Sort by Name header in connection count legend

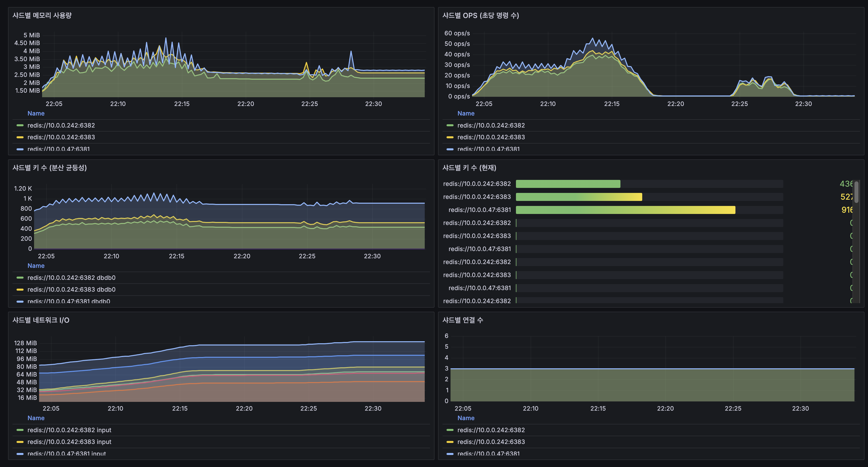(x=466, y=418)
